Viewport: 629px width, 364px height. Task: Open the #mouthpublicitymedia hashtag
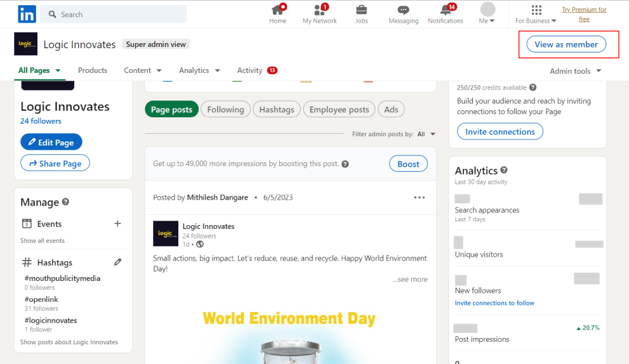[x=62, y=278]
